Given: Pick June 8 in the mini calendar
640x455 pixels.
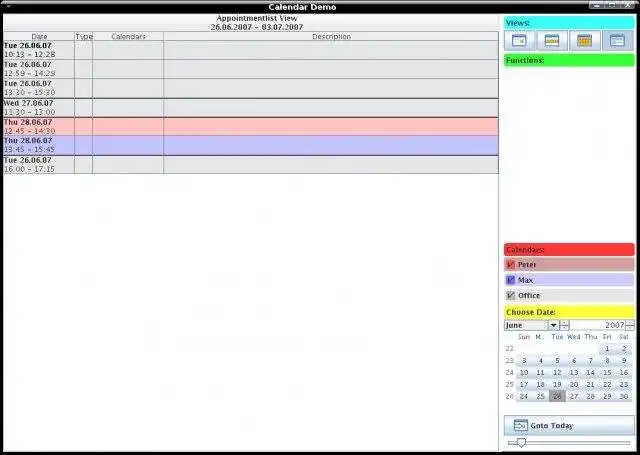Looking at the screenshot, I should pyautogui.click(x=607, y=361).
